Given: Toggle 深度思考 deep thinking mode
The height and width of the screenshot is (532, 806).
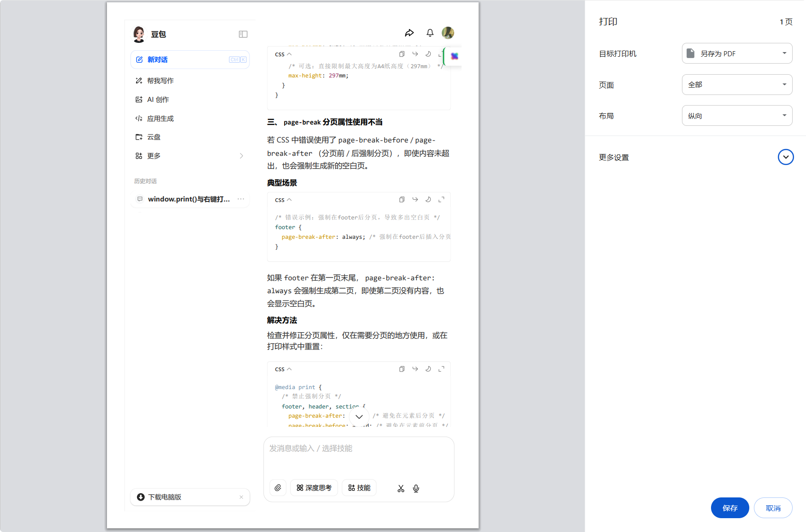Looking at the screenshot, I should [314, 488].
